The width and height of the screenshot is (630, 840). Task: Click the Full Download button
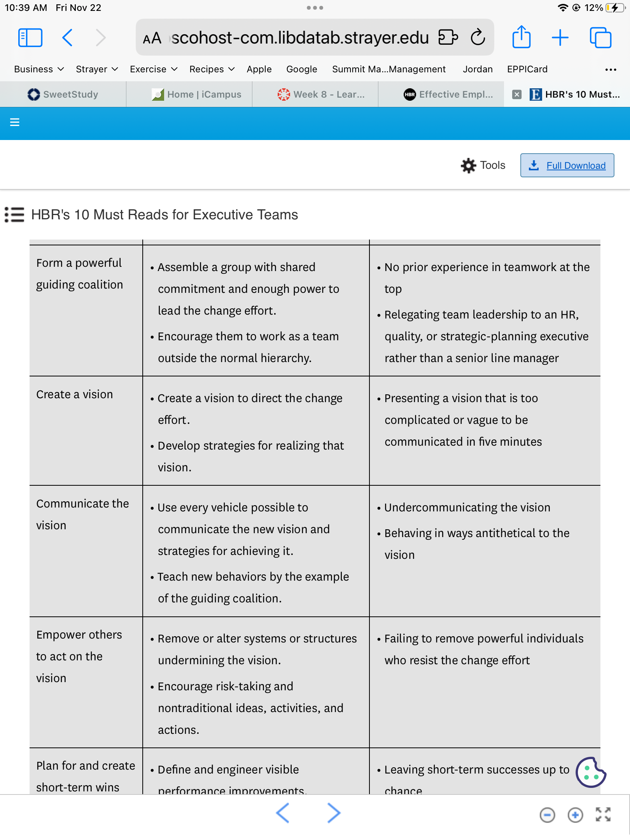click(567, 165)
